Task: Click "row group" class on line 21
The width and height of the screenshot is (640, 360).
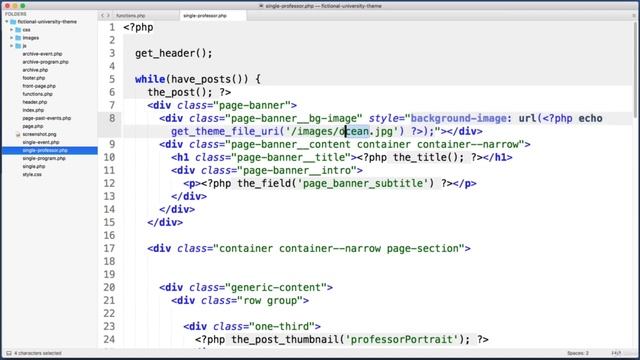Action: pyautogui.click(x=270, y=300)
